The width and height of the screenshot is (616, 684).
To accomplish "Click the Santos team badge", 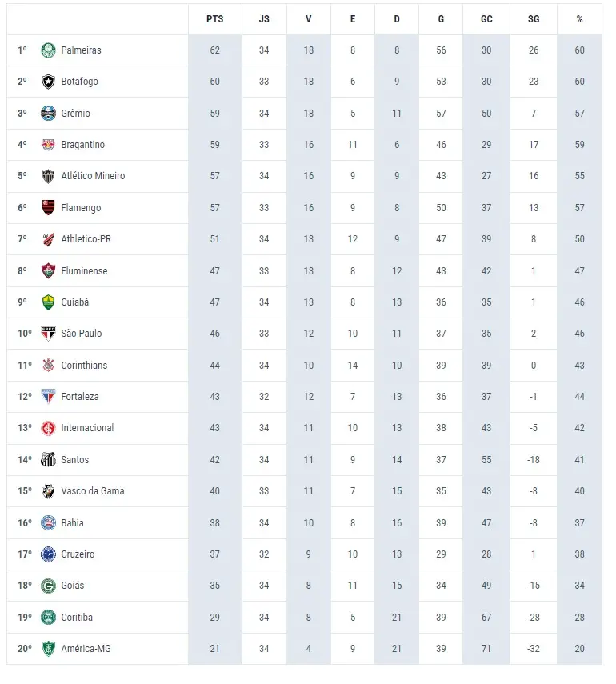I will pos(48,460).
